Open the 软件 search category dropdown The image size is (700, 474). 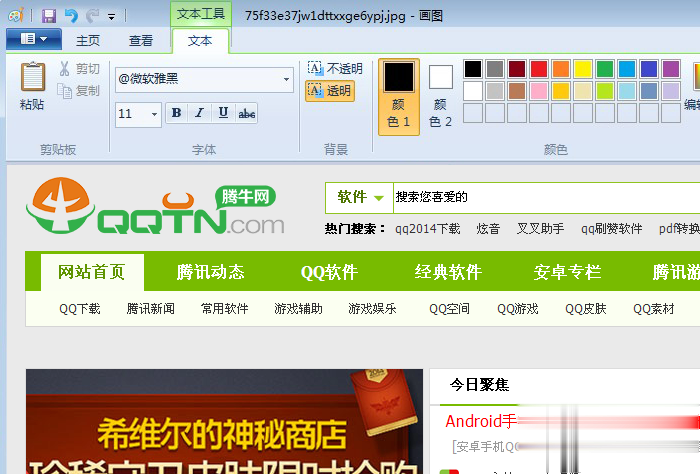[x=360, y=197]
